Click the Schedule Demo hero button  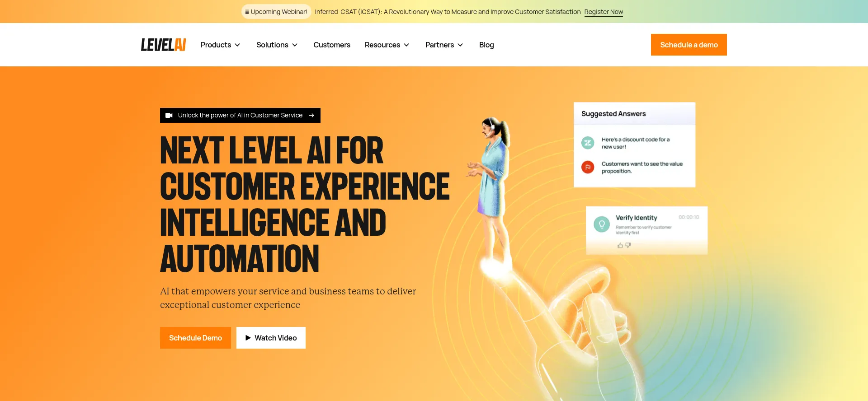(x=195, y=338)
